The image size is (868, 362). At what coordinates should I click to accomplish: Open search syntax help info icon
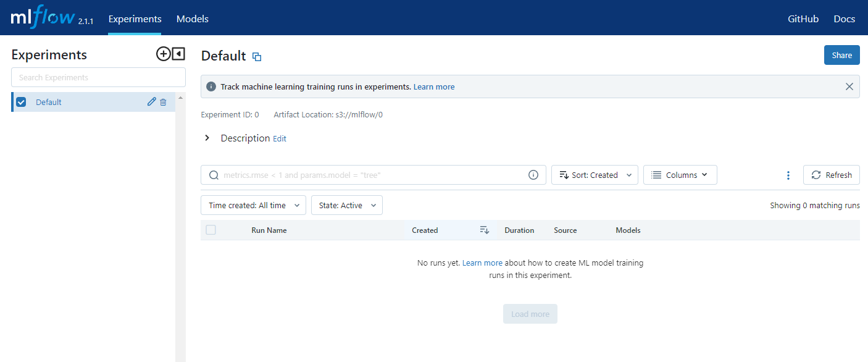point(533,175)
